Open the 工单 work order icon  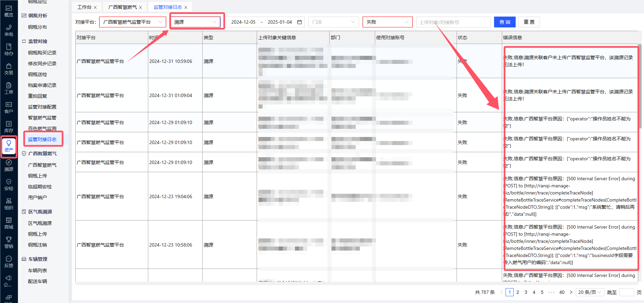9,88
